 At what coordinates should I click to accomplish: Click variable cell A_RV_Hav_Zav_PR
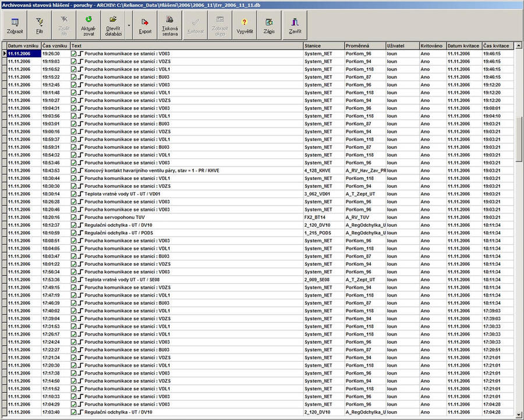(365, 171)
